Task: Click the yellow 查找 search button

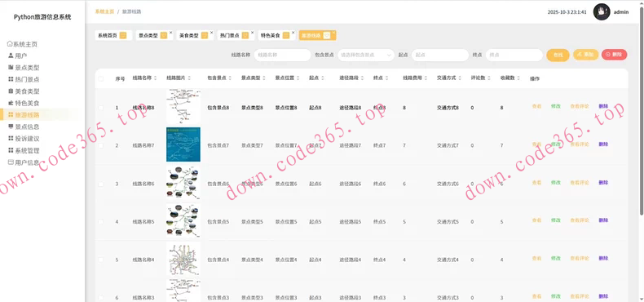Action: [558, 55]
